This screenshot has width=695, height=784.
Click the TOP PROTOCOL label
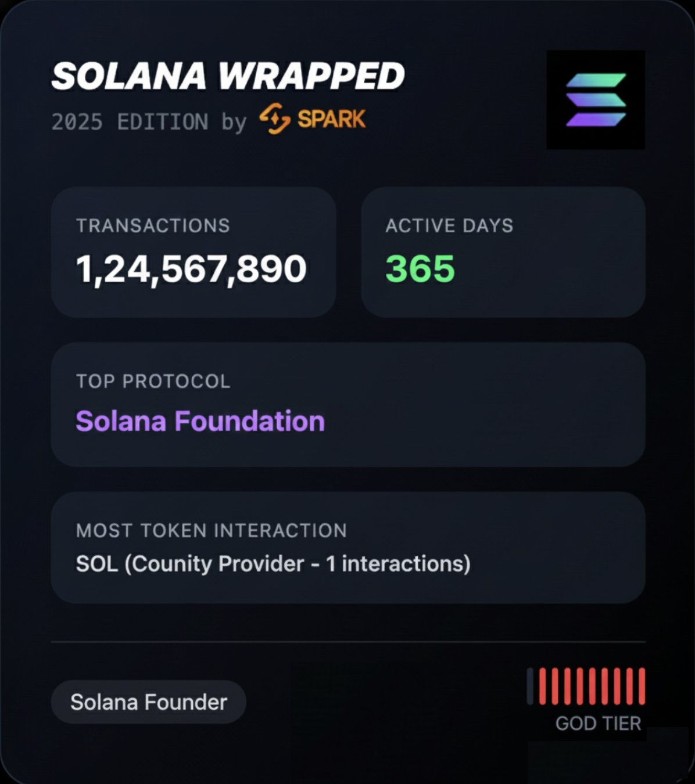coord(153,381)
